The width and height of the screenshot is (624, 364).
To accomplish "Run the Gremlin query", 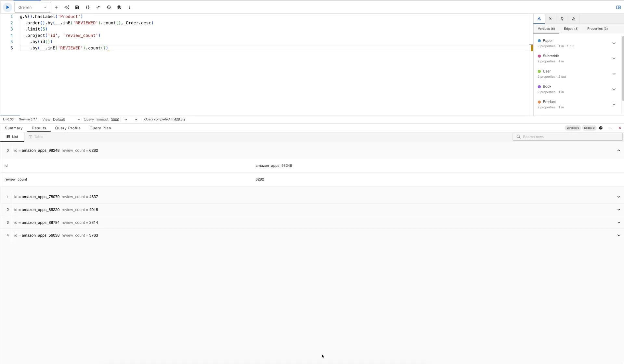I will tap(7, 7).
